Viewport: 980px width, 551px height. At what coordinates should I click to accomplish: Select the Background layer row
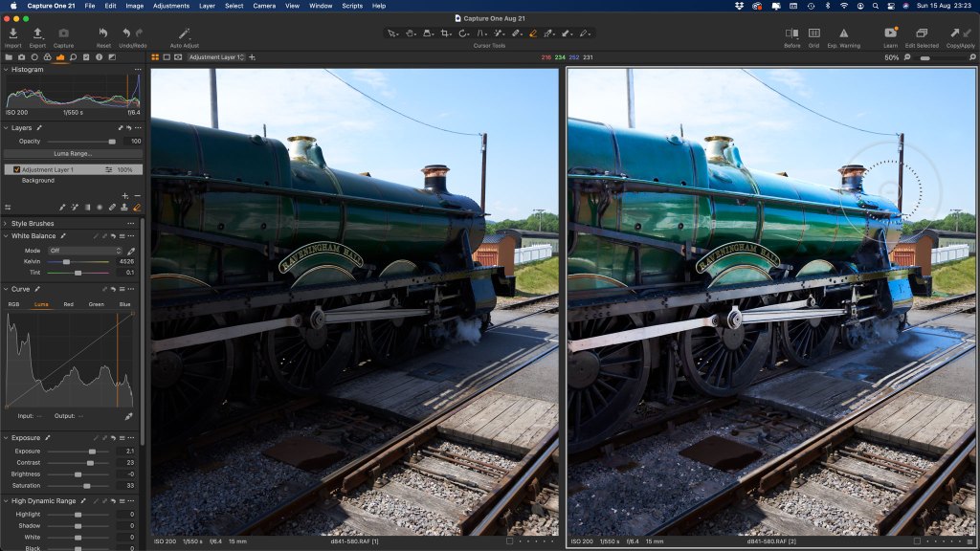73,181
